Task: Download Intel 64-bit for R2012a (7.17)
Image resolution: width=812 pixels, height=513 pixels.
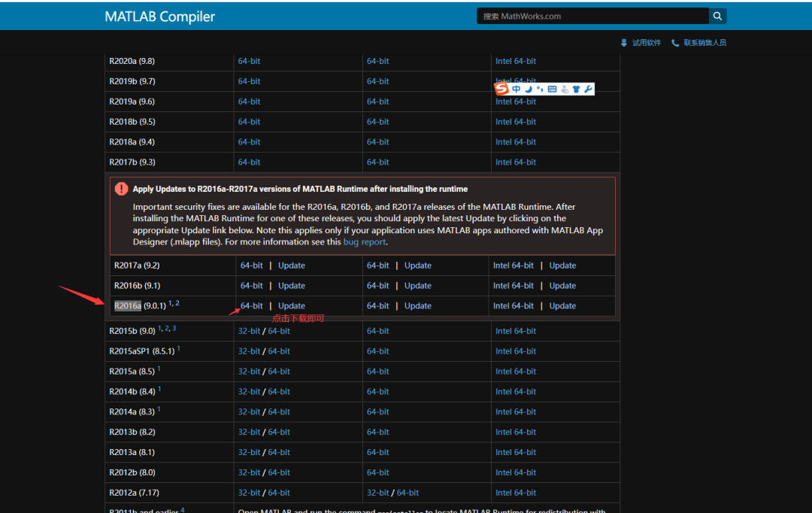Action: tap(515, 493)
